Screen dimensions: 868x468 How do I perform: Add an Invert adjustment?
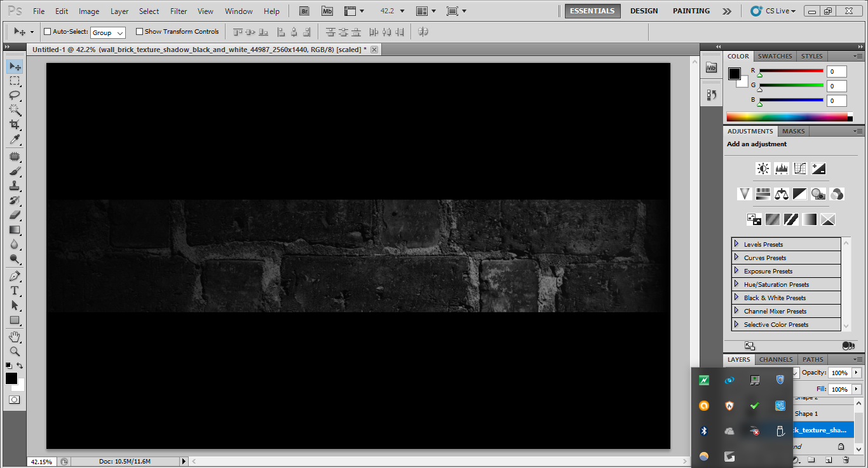(754, 219)
